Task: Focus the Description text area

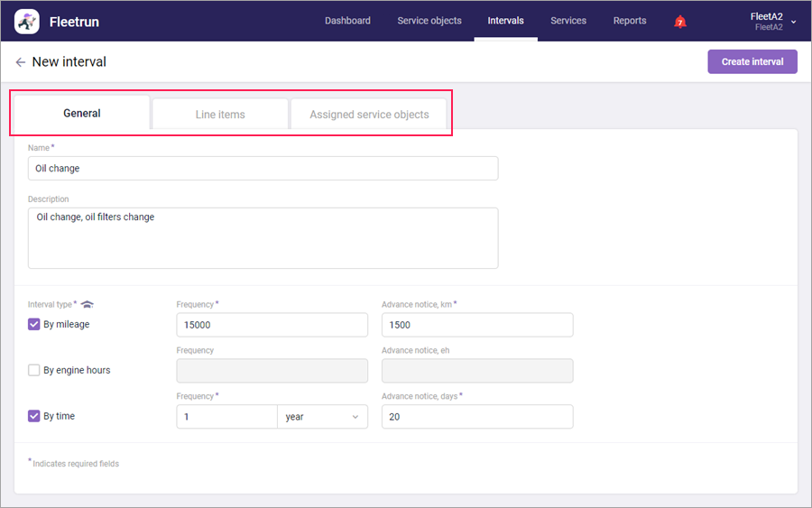Action: point(263,238)
